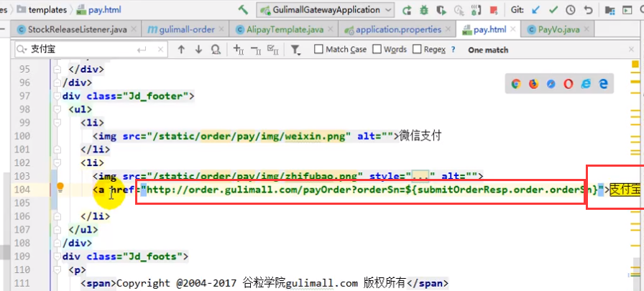Open in Firefox browser icon
The height and width of the screenshot is (291, 644).
coord(533,84)
